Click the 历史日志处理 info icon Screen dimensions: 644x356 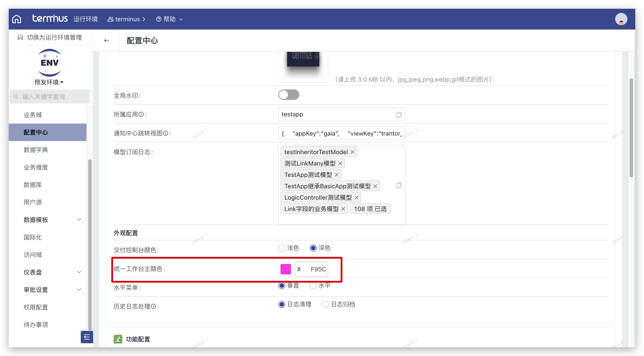(x=153, y=306)
